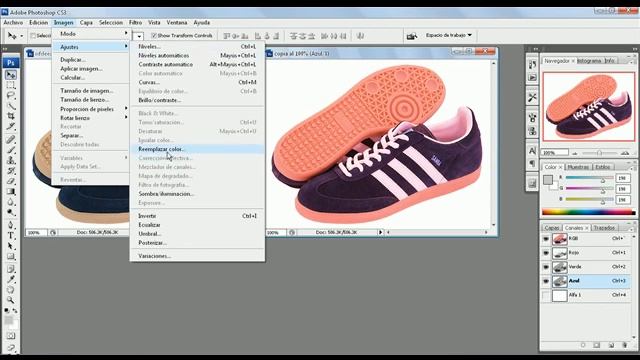Open the Character panel icon
640x360 pixels.
click(x=532, y=151)
